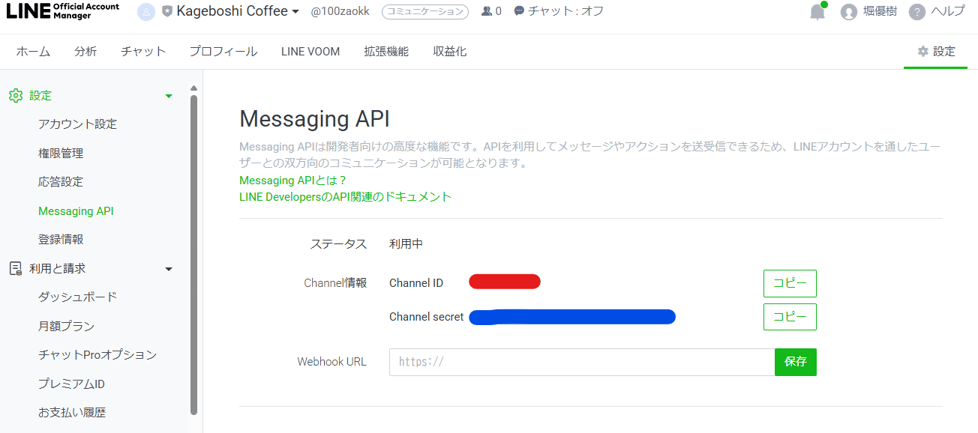This screenshot has height=433, width=978.
Task: Focus the Webhook URL input field
Action: [x=582, y=362]
